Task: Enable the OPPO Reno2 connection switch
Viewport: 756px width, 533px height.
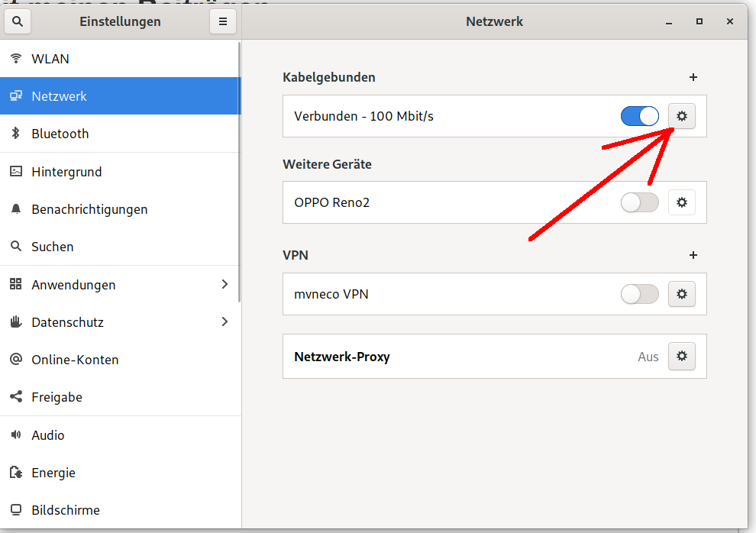Action: coord(639,202)
